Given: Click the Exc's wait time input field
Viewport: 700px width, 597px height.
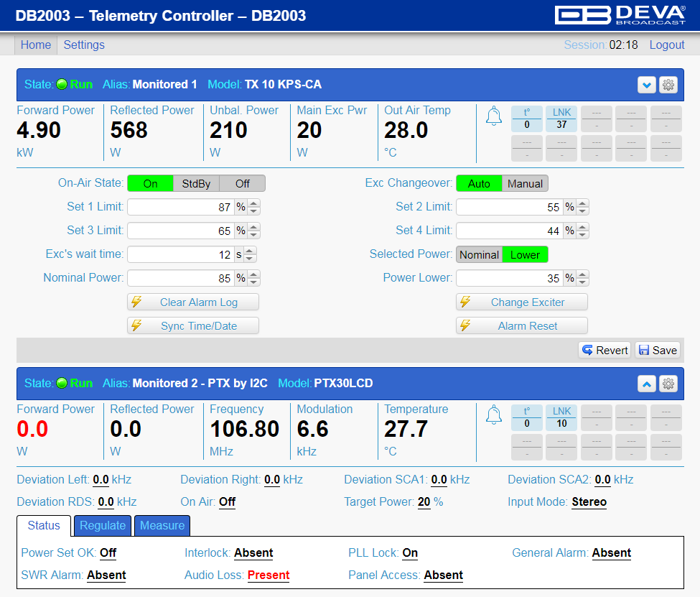Looking at the screenshot, I should tap(180, 255).
